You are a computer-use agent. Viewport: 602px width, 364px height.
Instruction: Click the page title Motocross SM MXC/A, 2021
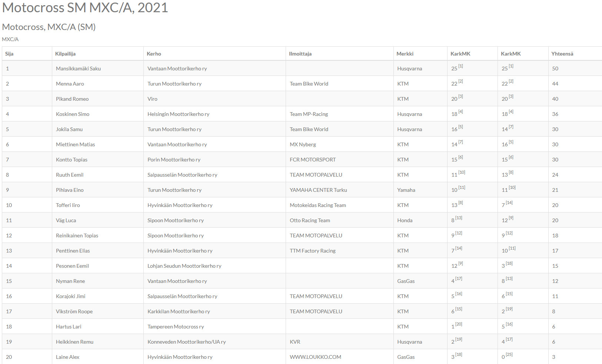click(x=85, y=8)
